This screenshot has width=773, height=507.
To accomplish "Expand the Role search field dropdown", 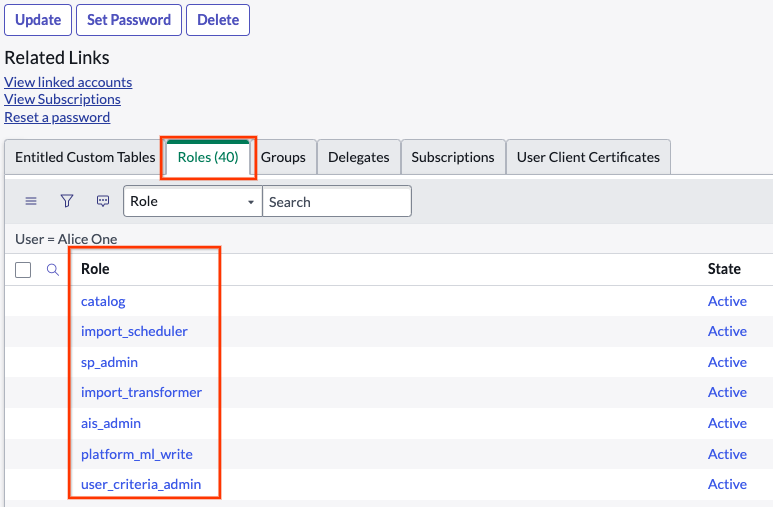I will point(192,201).
